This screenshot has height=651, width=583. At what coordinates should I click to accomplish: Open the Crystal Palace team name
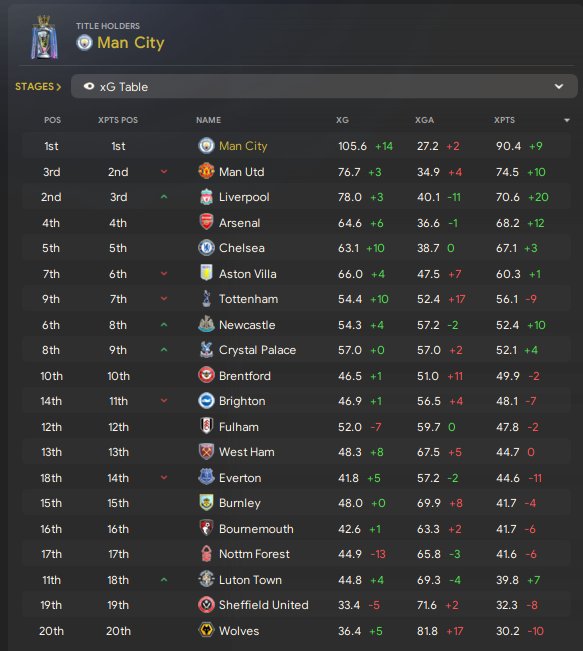257,350
